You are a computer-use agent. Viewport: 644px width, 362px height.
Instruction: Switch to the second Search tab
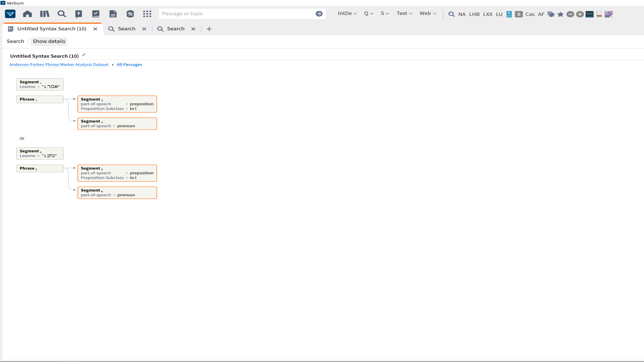(x=175, y=29)
